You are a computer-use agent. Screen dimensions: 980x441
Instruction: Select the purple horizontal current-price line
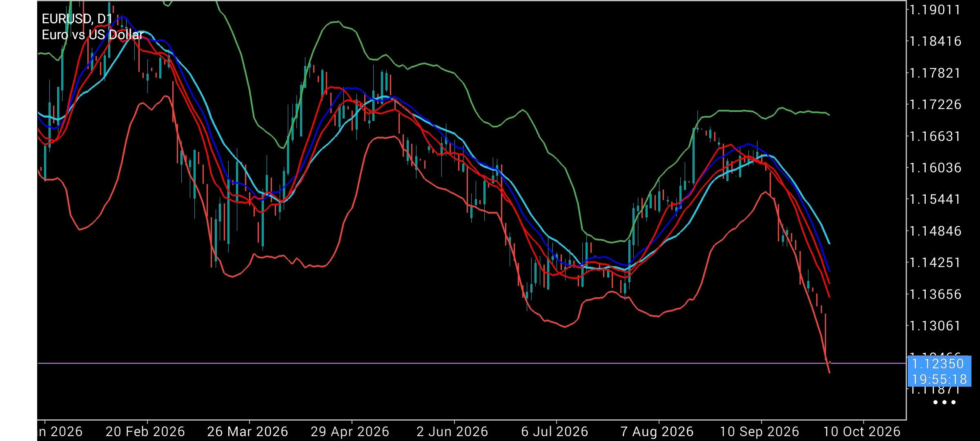point(472,363)
